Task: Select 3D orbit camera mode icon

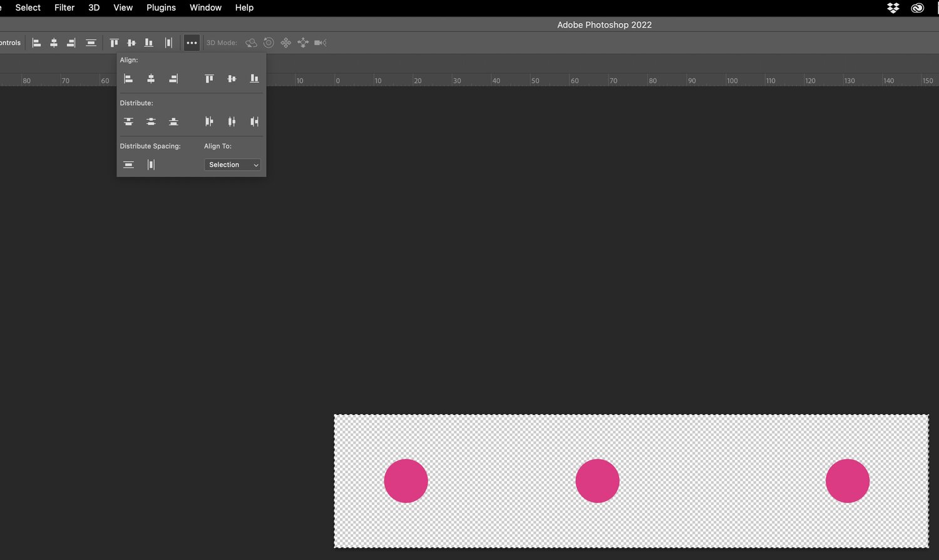Action: point(251,43)
